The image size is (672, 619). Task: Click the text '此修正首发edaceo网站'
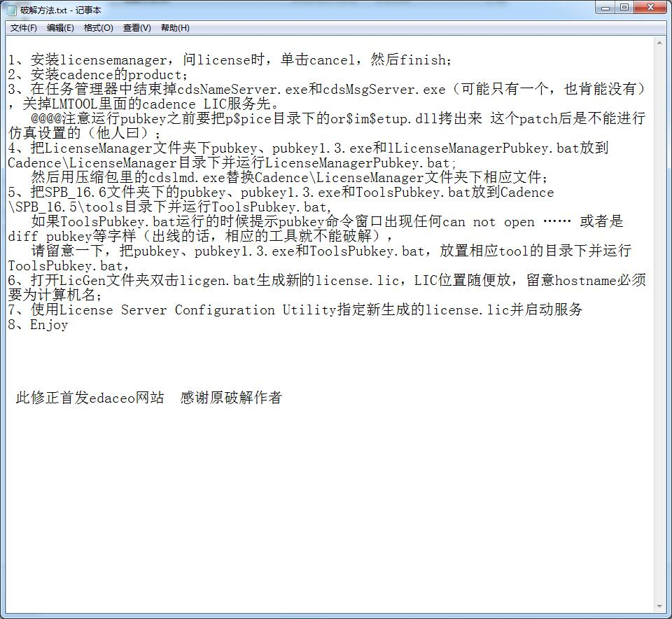(90, 398)
